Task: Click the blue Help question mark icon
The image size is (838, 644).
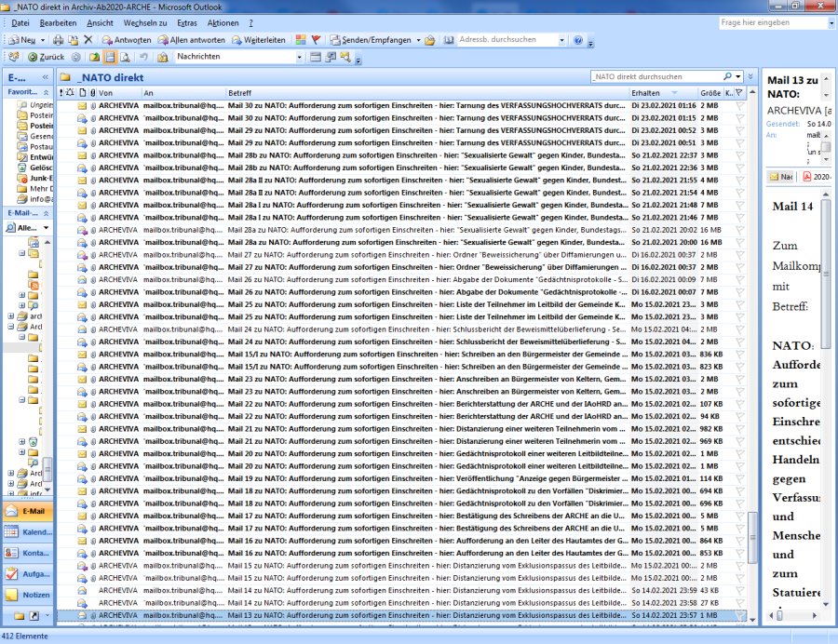Action: [577, 40]
